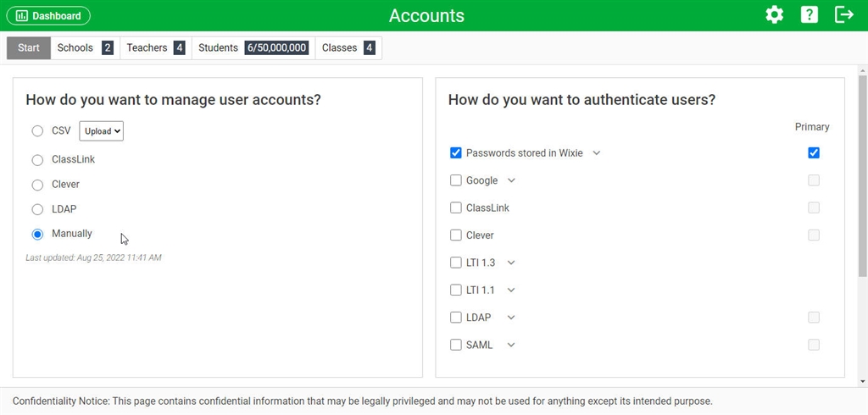The width and height of the screenshot is (868, 415).
Task: Click the Dashboard chart icon
Action: click(22, 15)
